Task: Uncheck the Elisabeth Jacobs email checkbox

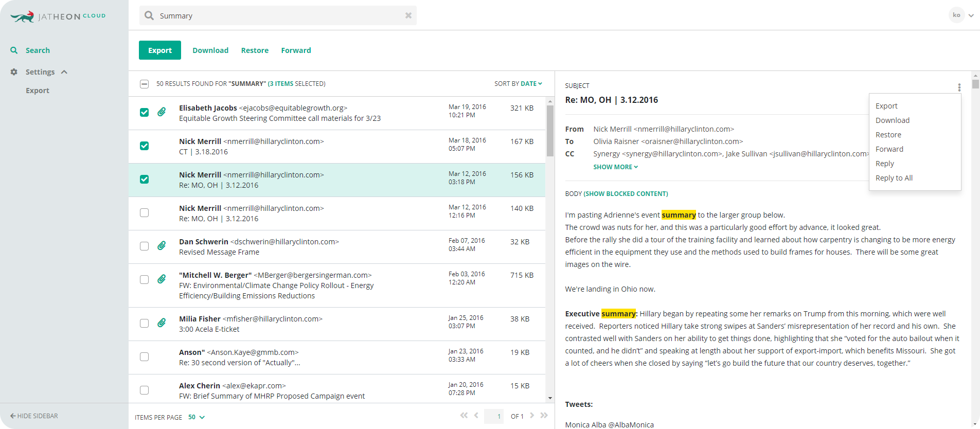Action: point(145,113)
